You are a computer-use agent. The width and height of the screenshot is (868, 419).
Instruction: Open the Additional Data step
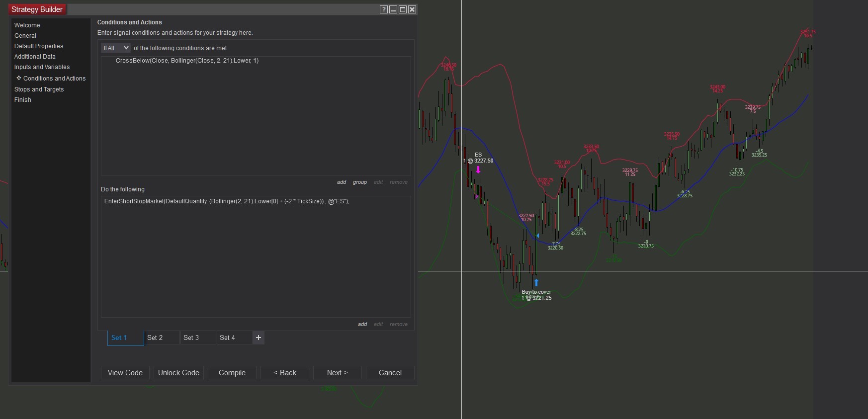[x=35, y=57]
